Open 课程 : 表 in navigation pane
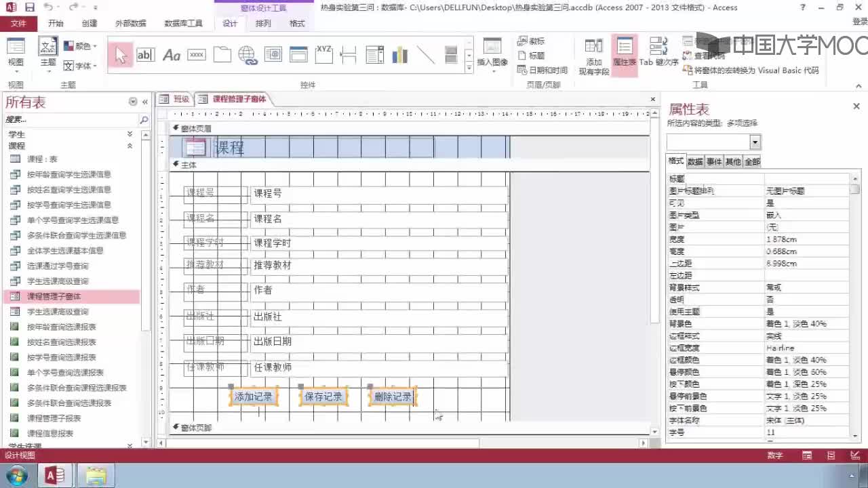 click(x=42, y=159)
